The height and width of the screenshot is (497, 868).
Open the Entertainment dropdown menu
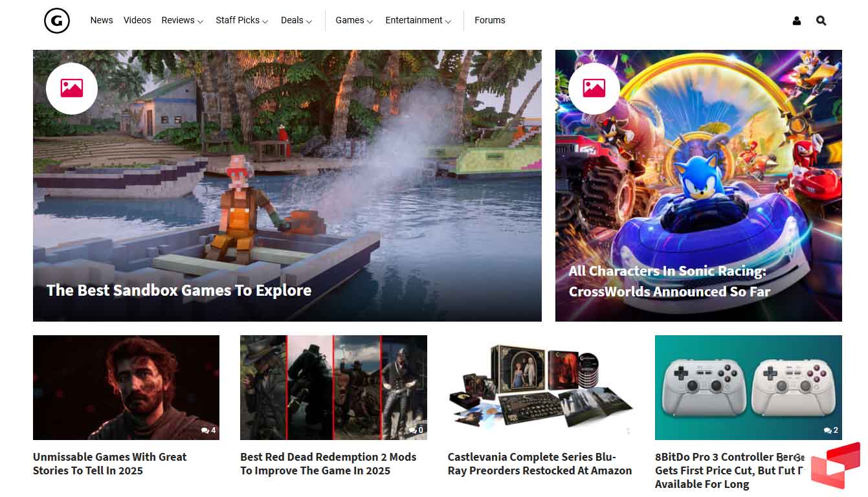tap(417, 21)
